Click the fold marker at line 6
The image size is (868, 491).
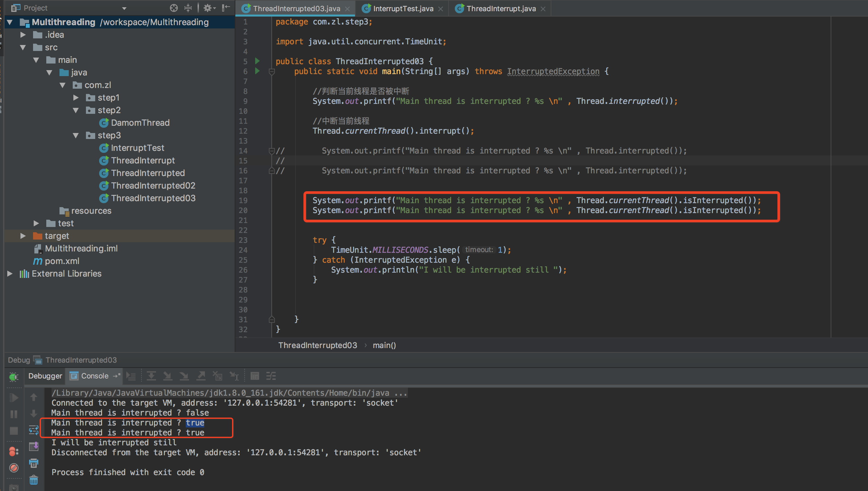(x=272, y=71)
